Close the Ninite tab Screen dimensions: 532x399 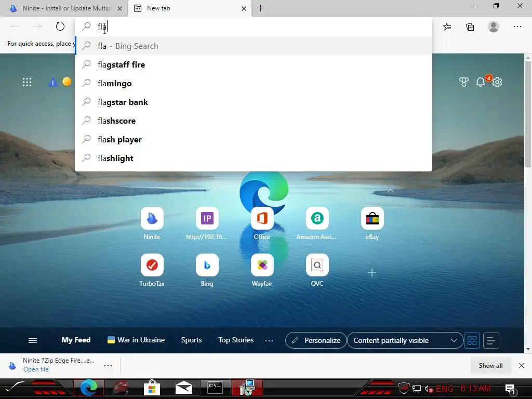coord(120,8)
